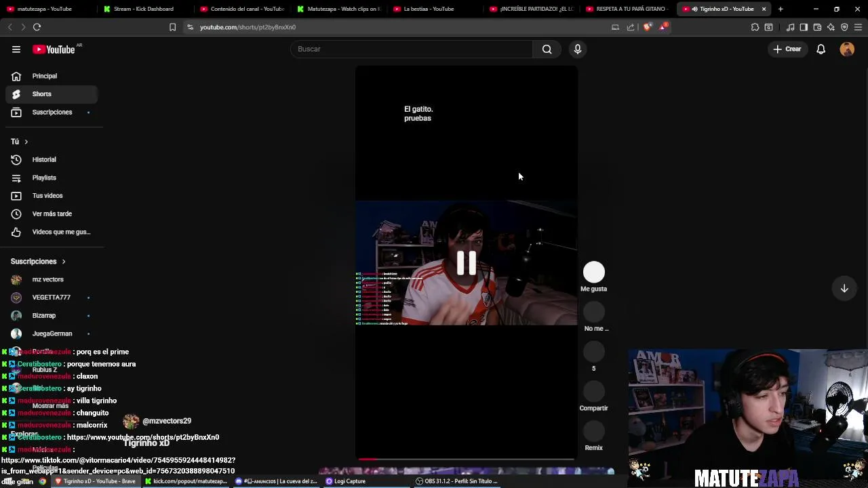
Task: Switch to the ¡INCREÍBLE PARTIDAZO! tab
Action: pyautogui.click(x=531, y=9)
